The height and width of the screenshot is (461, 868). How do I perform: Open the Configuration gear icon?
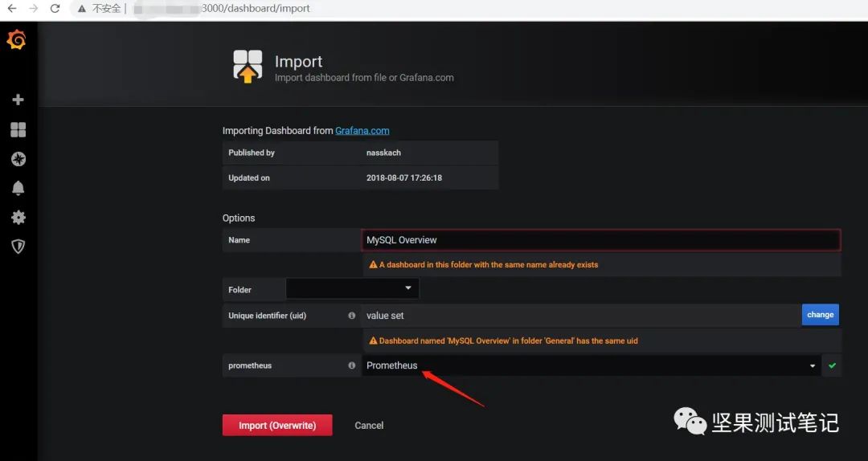click(18, 218)
